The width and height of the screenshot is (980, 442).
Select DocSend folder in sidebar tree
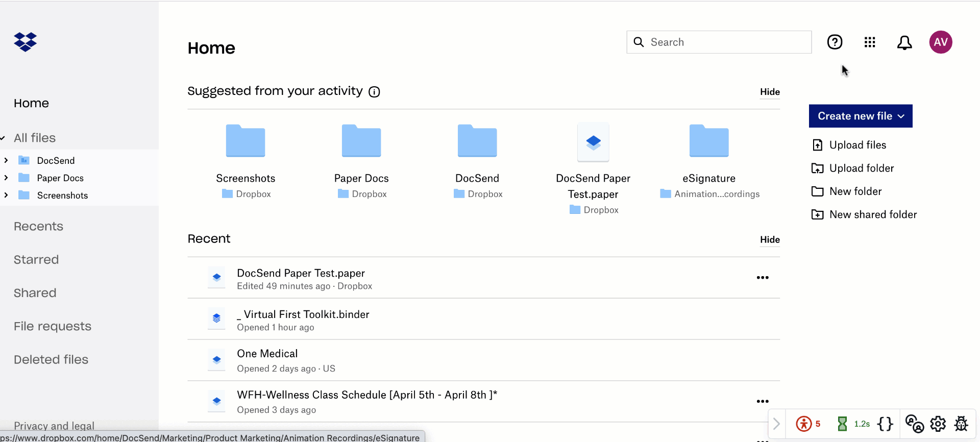56,160
